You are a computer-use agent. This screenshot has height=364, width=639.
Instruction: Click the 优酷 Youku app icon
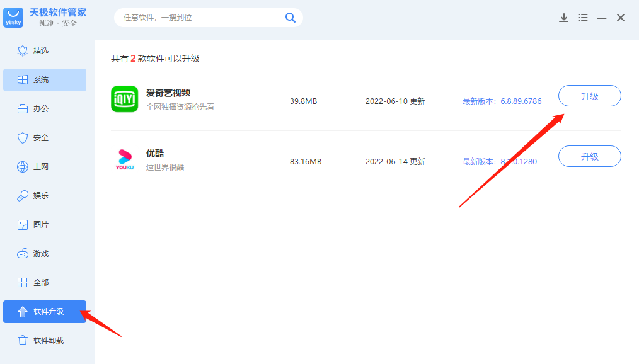pos(125,159)
